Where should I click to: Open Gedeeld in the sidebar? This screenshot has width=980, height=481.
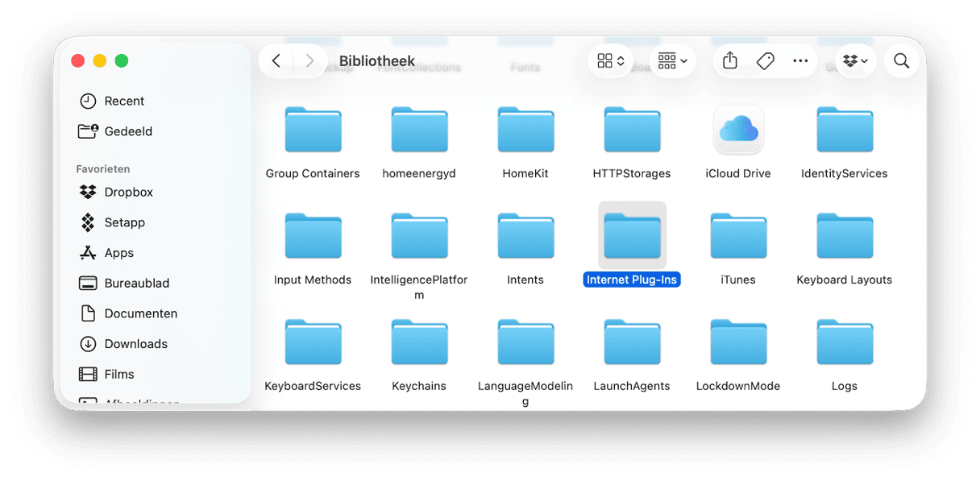115,131
